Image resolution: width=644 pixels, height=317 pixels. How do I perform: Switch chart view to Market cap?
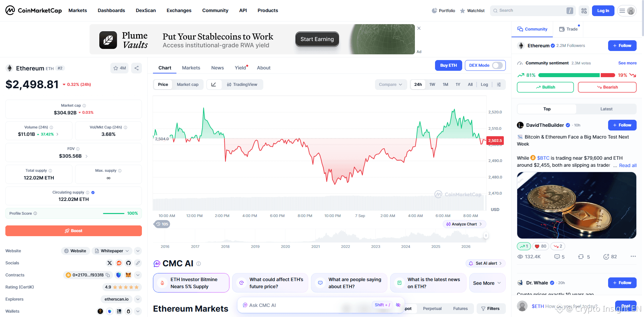click(187, 85)
